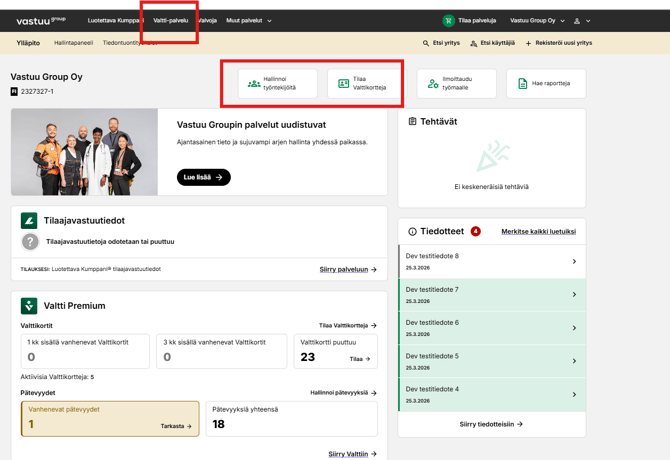The height and width of the screenshot is (460, 670).
Task: Open the user profile menu icon
Action: [577, 21]
